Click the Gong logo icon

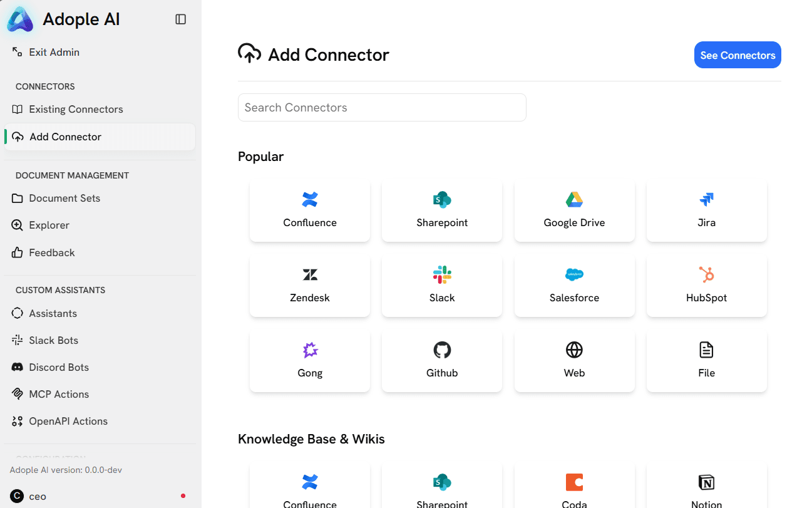click(310, 350)
